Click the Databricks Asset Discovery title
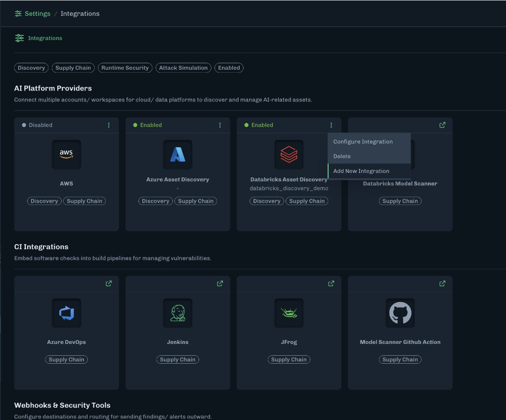Viewport: 506px width, 420px height. [x=289, y=179]
